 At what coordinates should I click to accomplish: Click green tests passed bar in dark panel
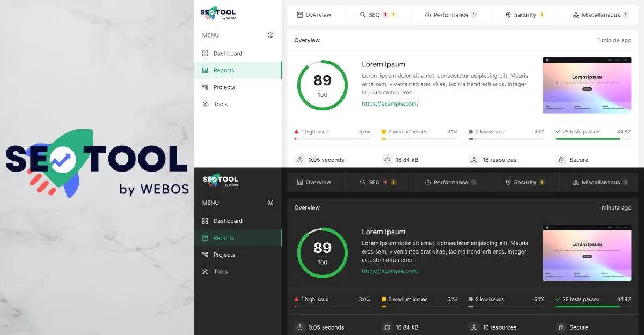593,307
